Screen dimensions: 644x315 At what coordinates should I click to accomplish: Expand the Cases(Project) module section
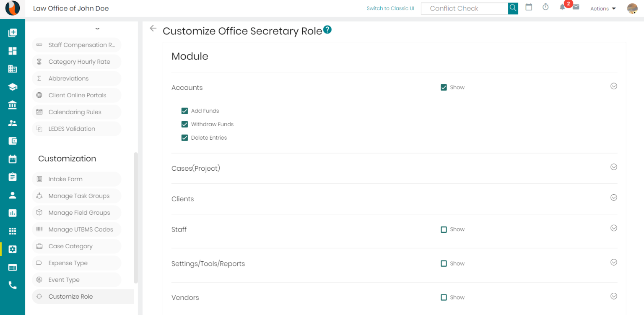614,167
